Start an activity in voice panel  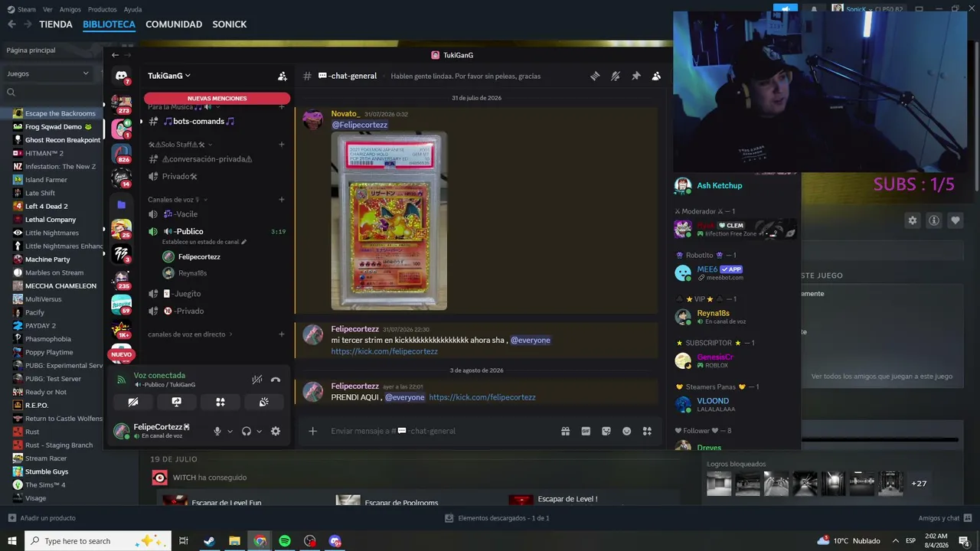(x=220, y=402)
